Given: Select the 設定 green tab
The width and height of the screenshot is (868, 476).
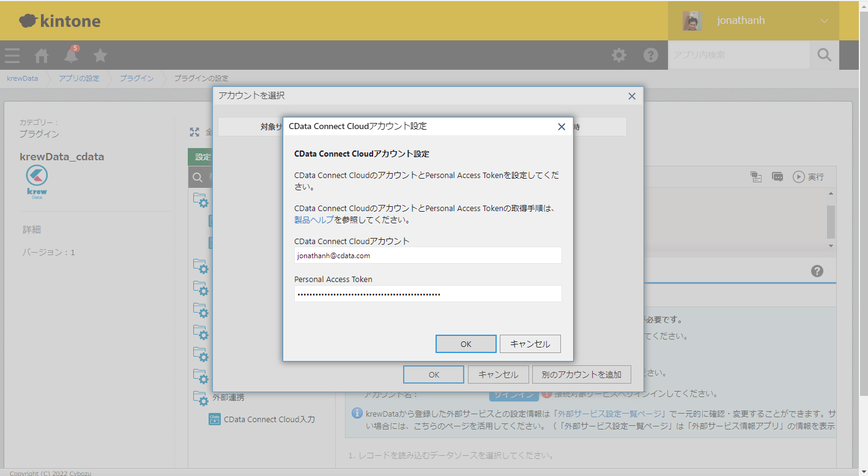Looking at the screenshot, I should pos(200,157).
